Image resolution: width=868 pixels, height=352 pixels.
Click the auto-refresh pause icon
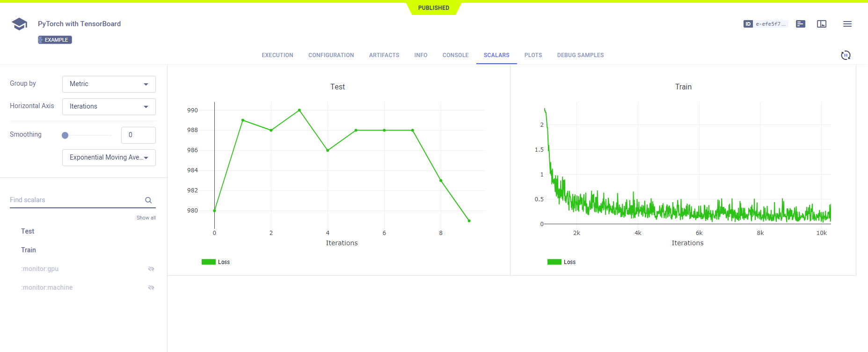[846, 55]
